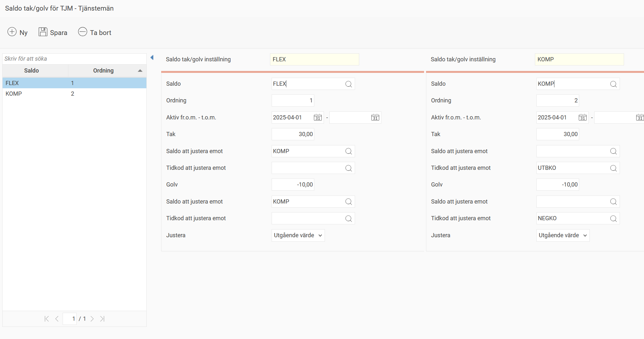Viewport: 644px width, 339px height.
Task: Save changes with the Spara button
Action: point(53,32)
